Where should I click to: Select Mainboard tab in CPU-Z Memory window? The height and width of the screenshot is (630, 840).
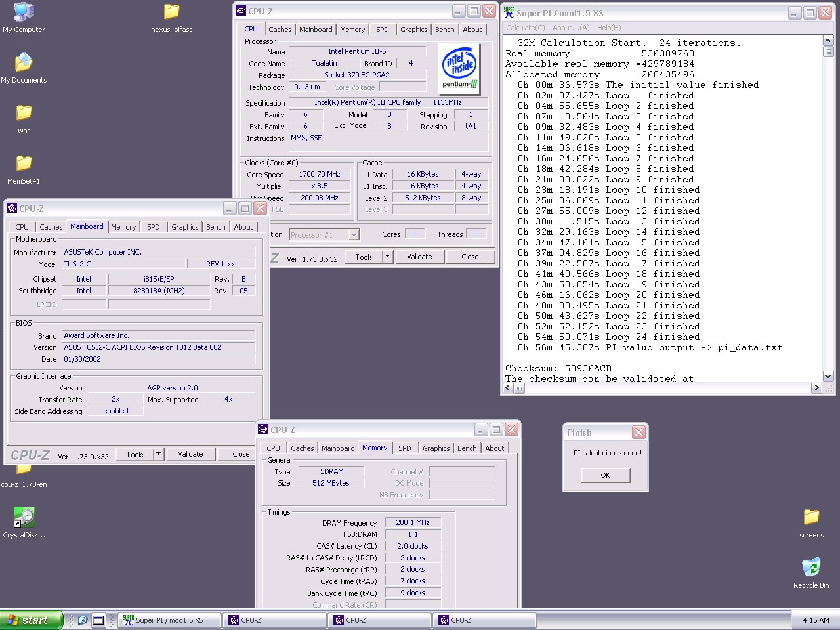pos(338,448)
